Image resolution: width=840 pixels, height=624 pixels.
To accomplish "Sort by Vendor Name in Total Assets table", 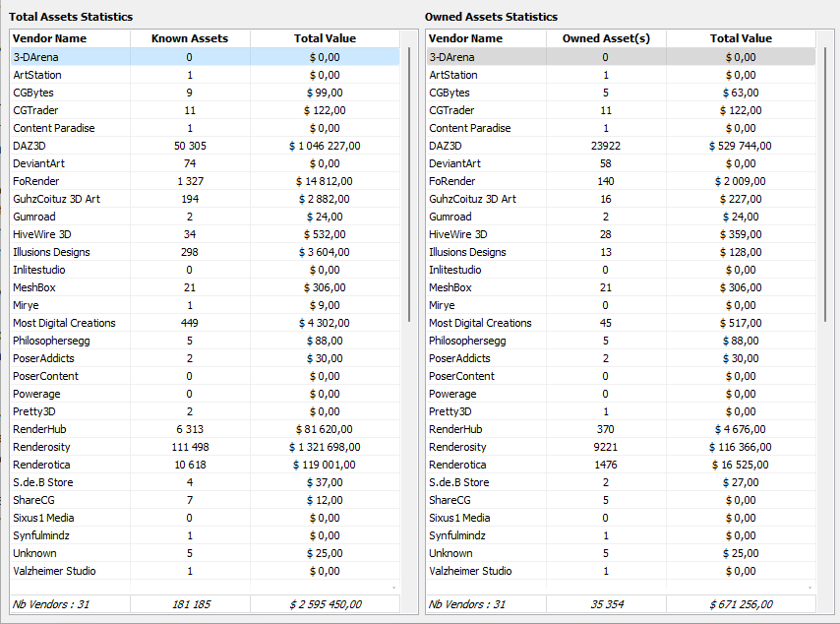I will [x=70, y=38].
